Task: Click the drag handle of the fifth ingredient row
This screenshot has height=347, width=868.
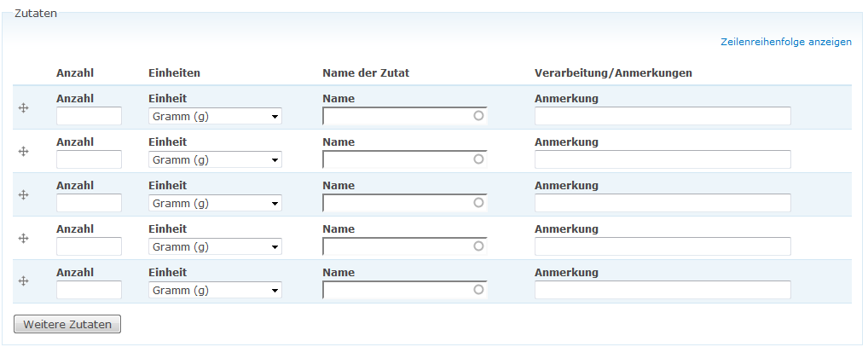Action: (x=24, y=281)
